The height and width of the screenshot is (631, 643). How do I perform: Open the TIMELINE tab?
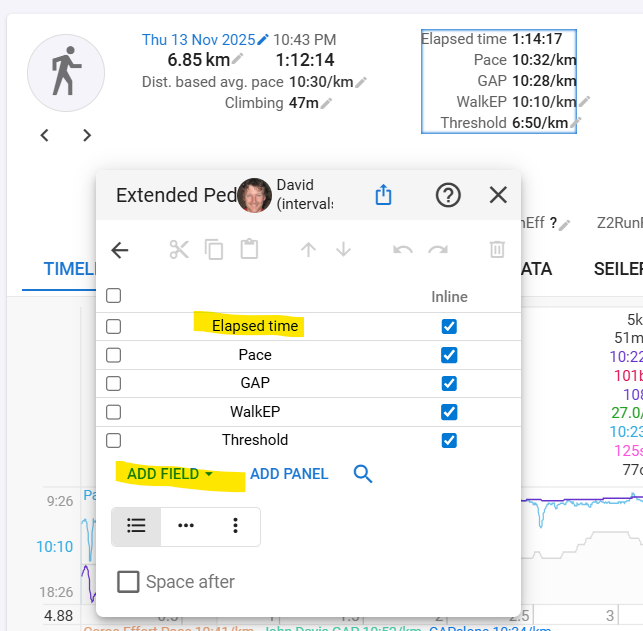[70, 269]
